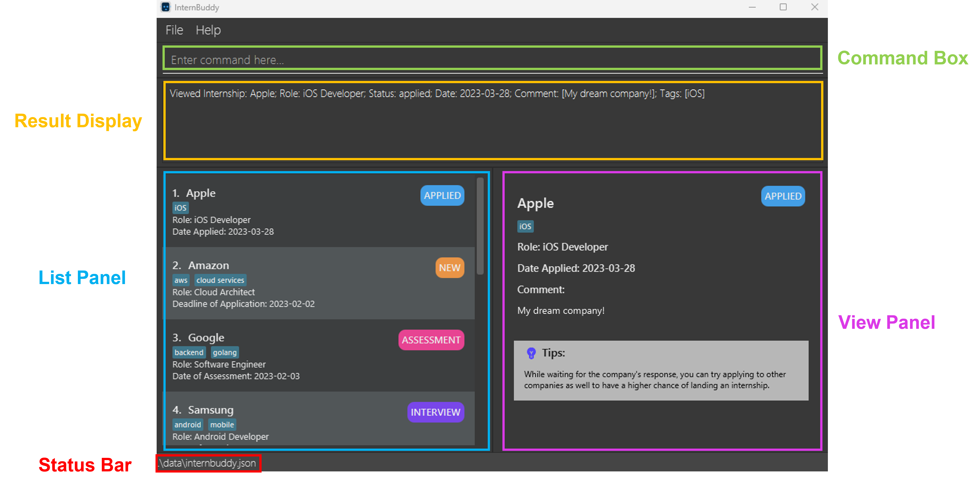980x487 pixels.
Task: Click the list panel vertical scrollbar thumb
Action: [480, 226]
